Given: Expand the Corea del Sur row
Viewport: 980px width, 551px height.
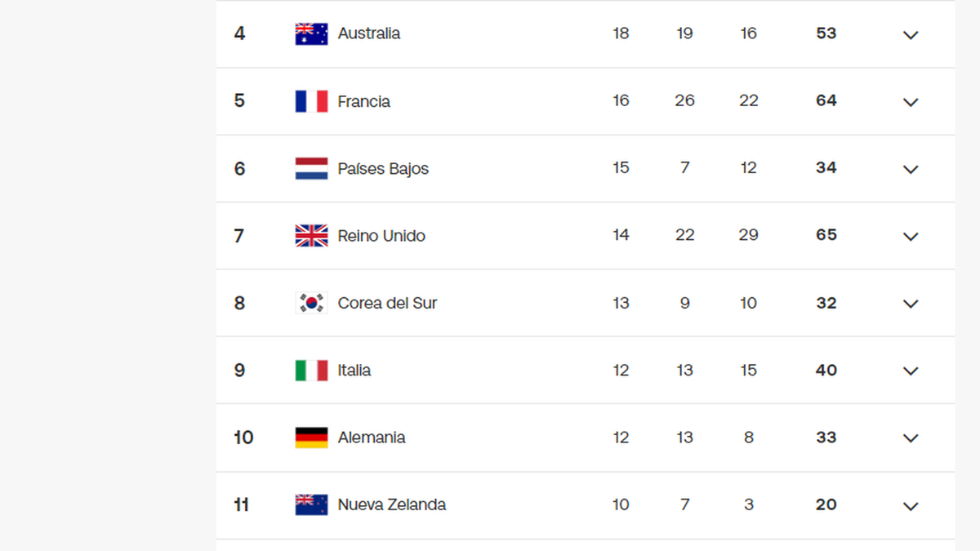Looking at the screenshot, I should pos(911,304).
